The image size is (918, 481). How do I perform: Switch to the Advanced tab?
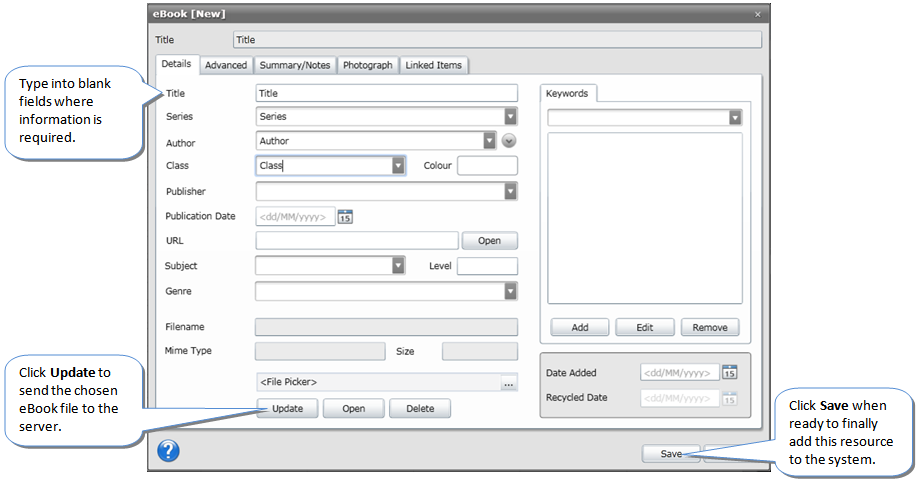226,65
